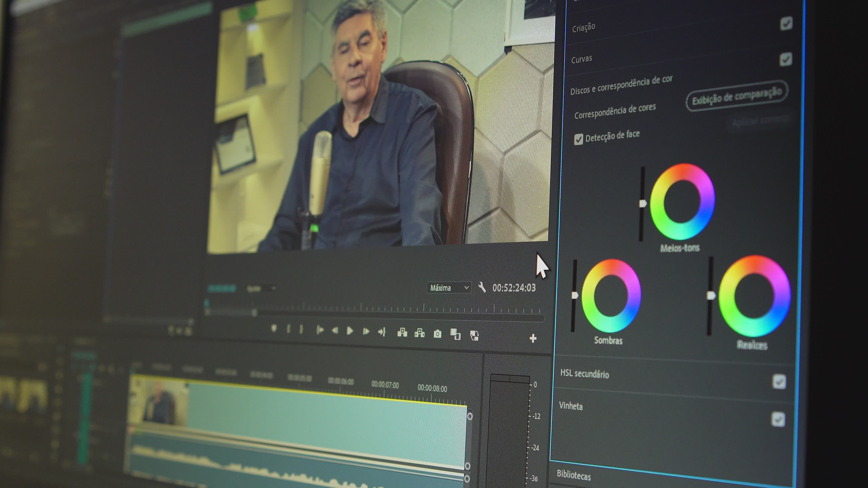Click the blue playhead timecode in program monitor

222,288
